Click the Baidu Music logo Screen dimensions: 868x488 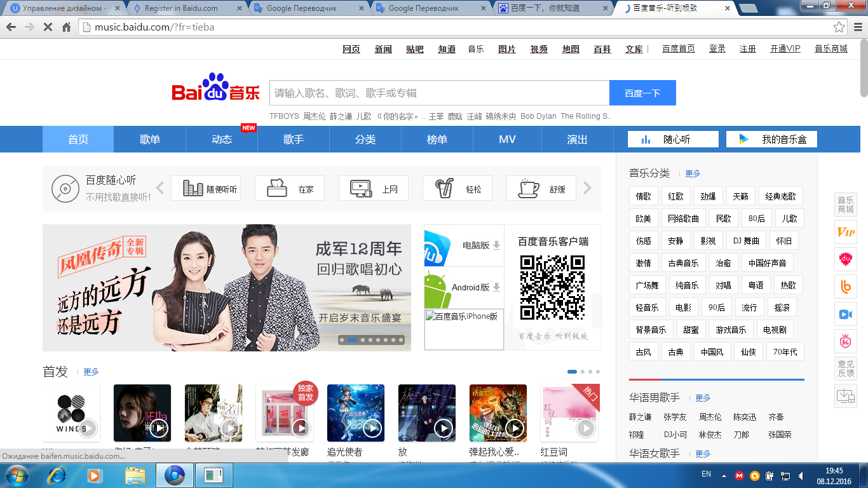coord(216,88)
